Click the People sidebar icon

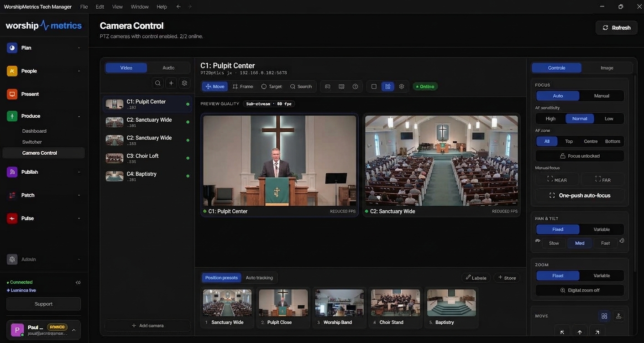tap(12, 71)
